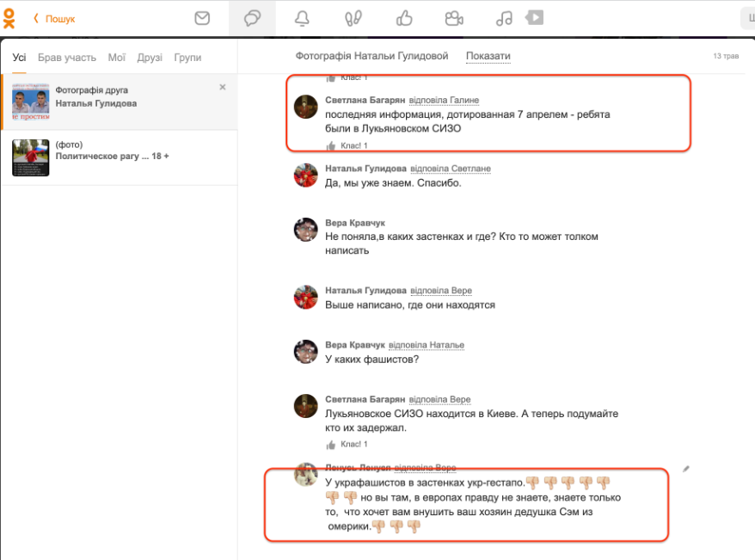The width and height of the screenshot is (755, 560).
Task: Like Светлана Багарян's comment about Лукьяновском СИЗО
Action: point(331,146)
